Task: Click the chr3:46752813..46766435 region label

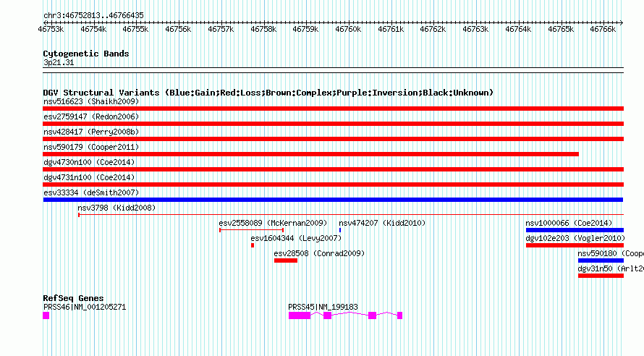Action: (93, 15)
